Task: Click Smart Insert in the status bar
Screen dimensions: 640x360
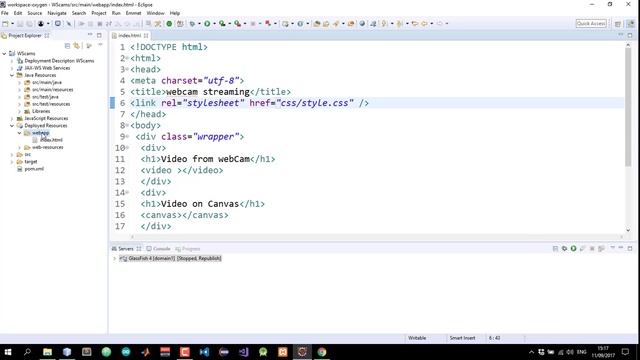Action: 462,338
